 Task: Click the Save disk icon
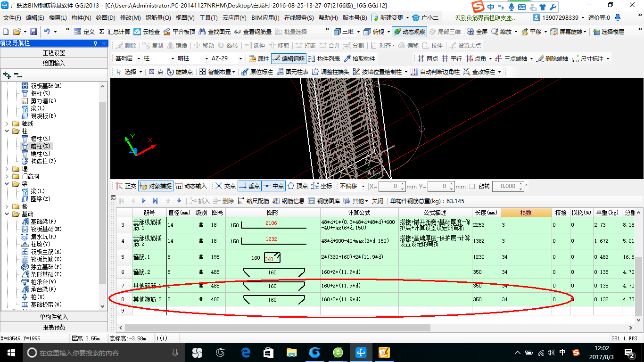pos(33,32)
